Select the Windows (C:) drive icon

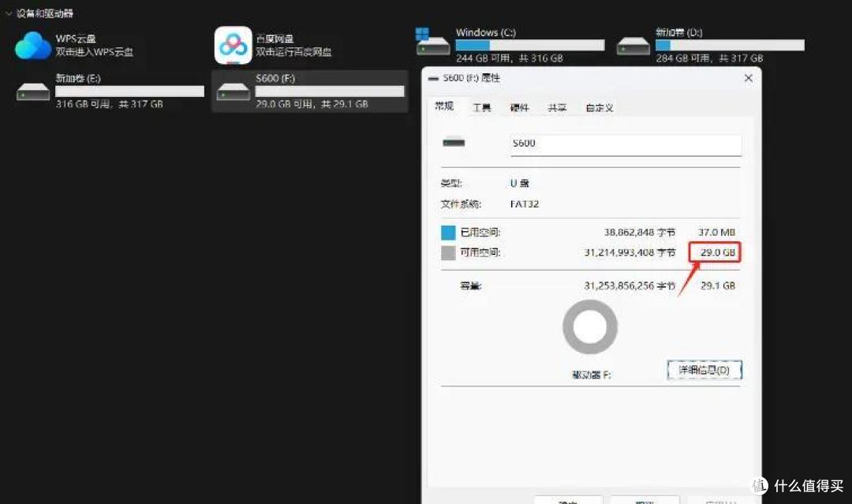[x=432, y=42]
